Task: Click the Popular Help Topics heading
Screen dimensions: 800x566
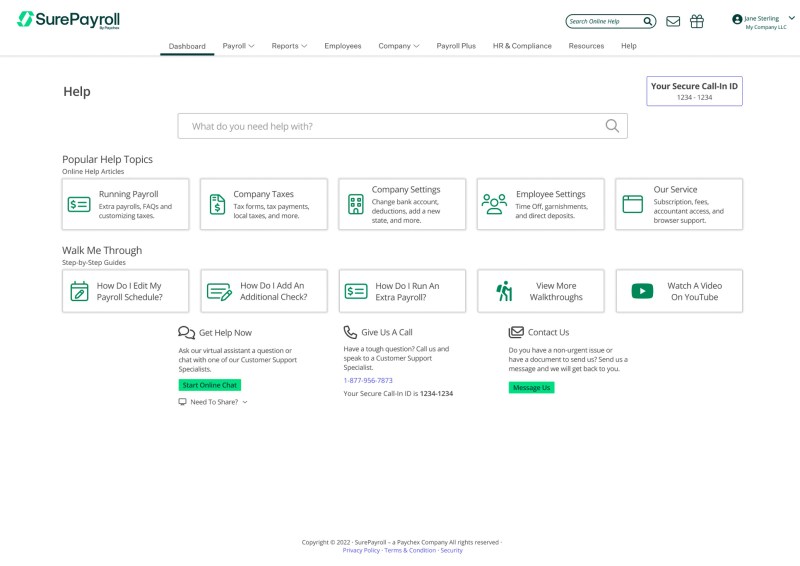Action: (107, 159)
